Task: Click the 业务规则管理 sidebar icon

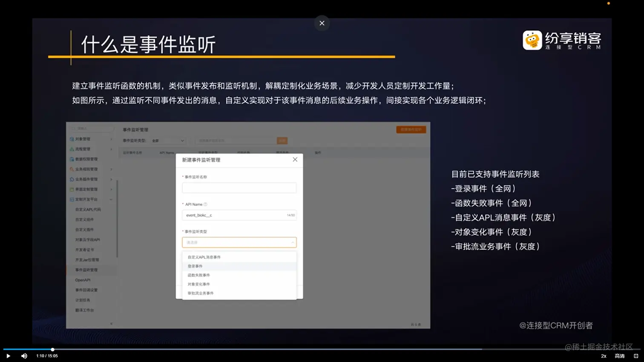Action: 72,169
